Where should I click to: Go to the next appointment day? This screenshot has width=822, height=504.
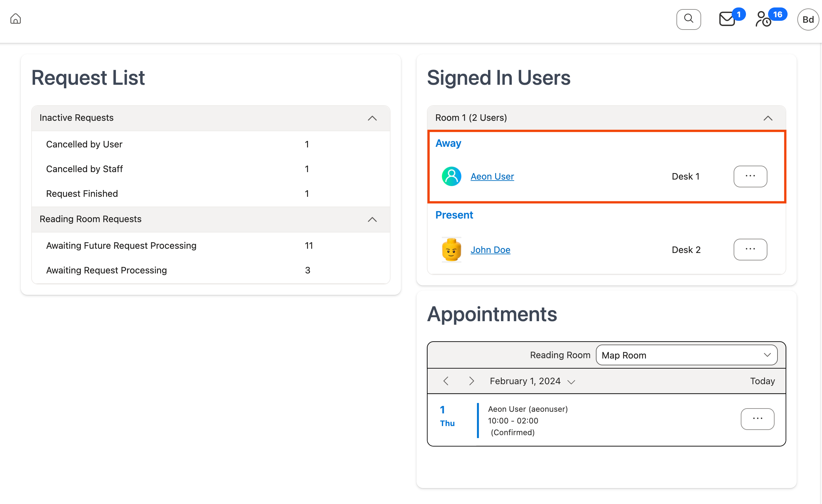tap(471, 381)
